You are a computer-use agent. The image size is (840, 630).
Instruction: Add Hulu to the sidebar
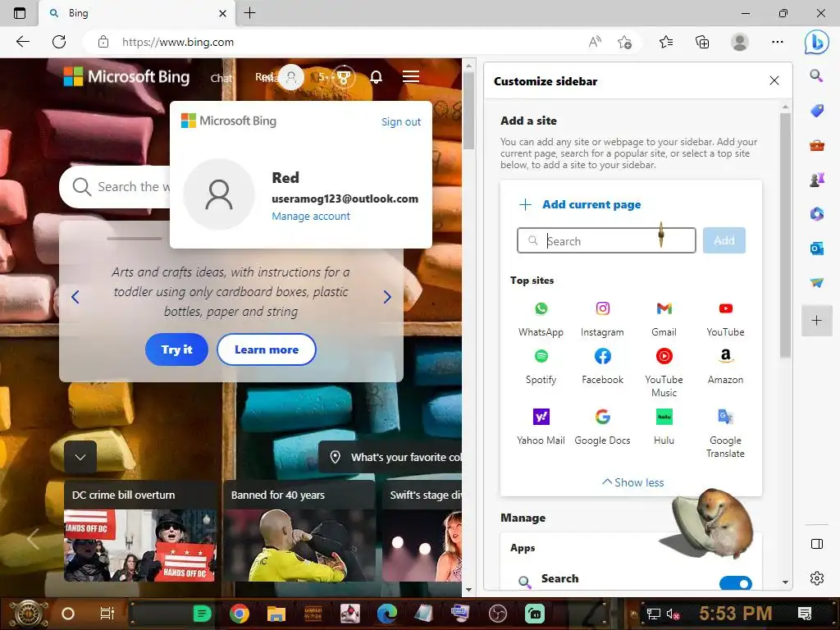(x=664, y=427)
